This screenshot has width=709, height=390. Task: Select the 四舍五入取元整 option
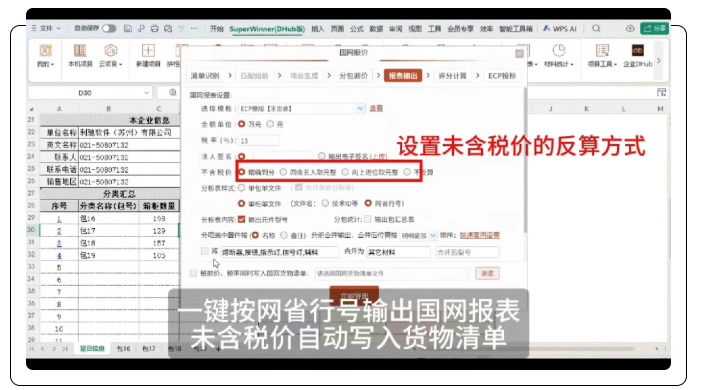(283, 172)
